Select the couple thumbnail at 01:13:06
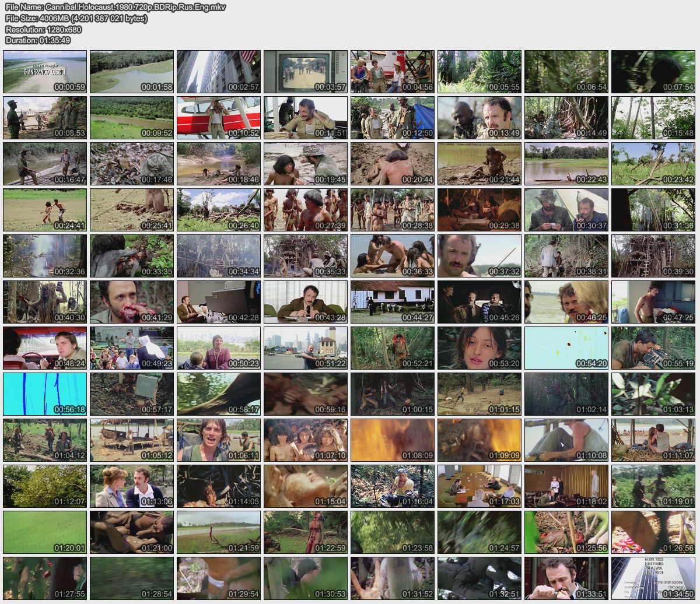Viewport: 700px width, 604px height. (x=132, y=486)
